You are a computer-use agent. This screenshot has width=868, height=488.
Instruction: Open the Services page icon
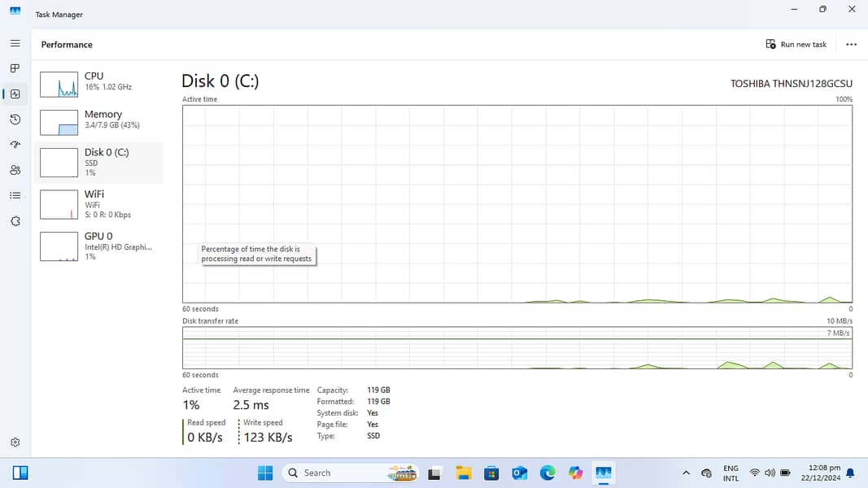pyautogui.click(x=15, y=221)
